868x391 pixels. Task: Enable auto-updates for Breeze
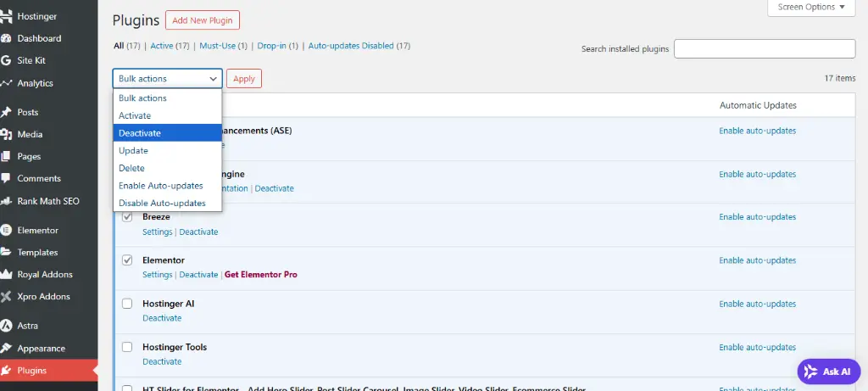[x=757, y=216]
